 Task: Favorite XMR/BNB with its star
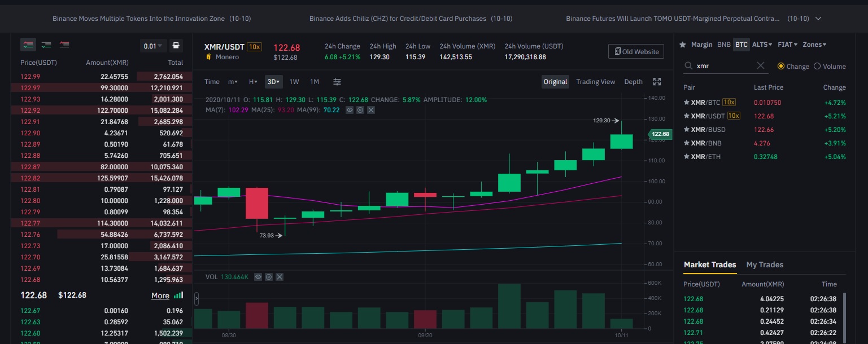(x=686, y=143)
